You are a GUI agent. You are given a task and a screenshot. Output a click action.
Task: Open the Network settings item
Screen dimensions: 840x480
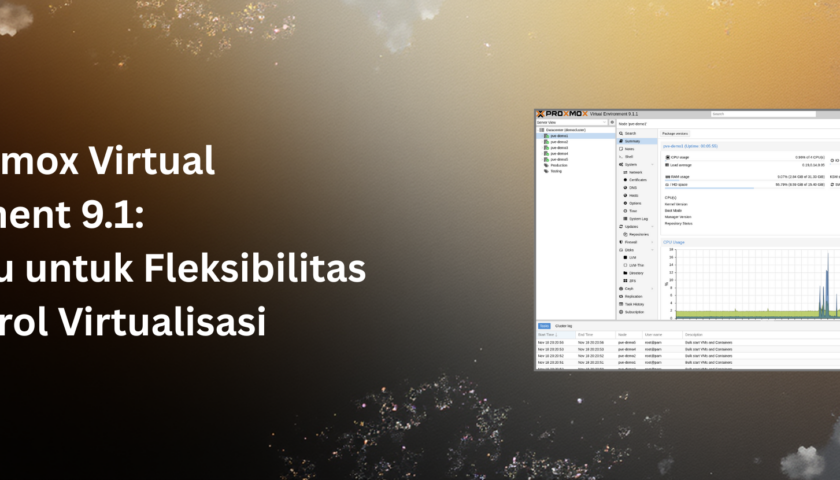(x=635, y=172)
